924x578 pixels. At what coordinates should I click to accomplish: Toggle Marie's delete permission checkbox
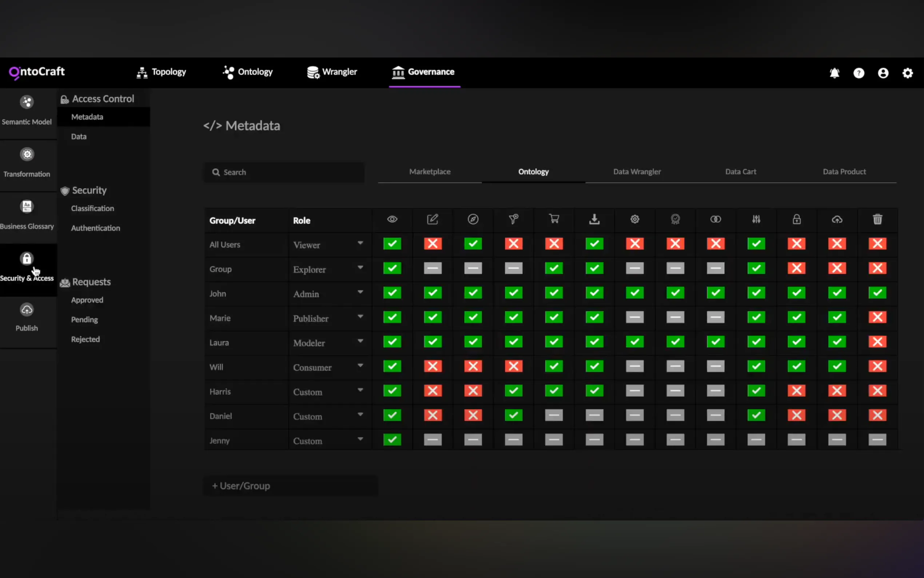[877, 317]
